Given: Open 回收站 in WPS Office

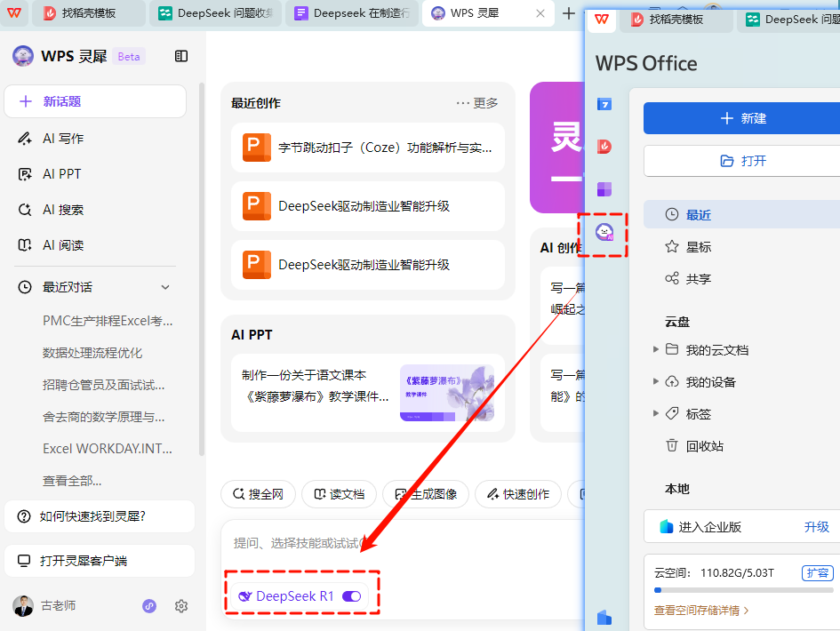Looking at the screenshot, I should coord(694,445).
